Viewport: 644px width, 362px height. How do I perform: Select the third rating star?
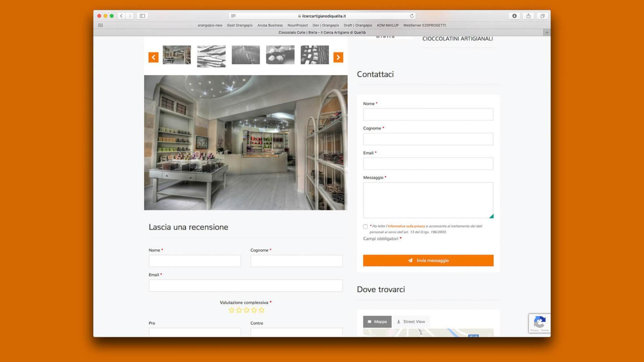click(247, 310)
